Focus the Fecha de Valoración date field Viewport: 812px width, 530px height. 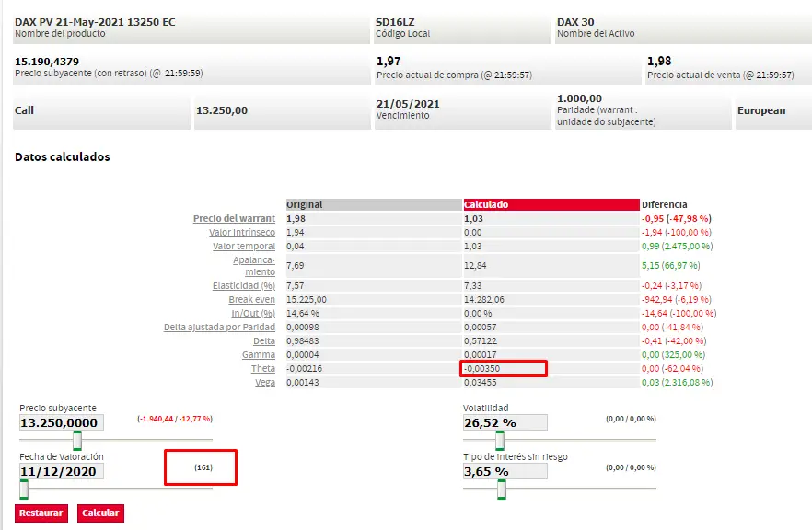[x=61, y=471]
